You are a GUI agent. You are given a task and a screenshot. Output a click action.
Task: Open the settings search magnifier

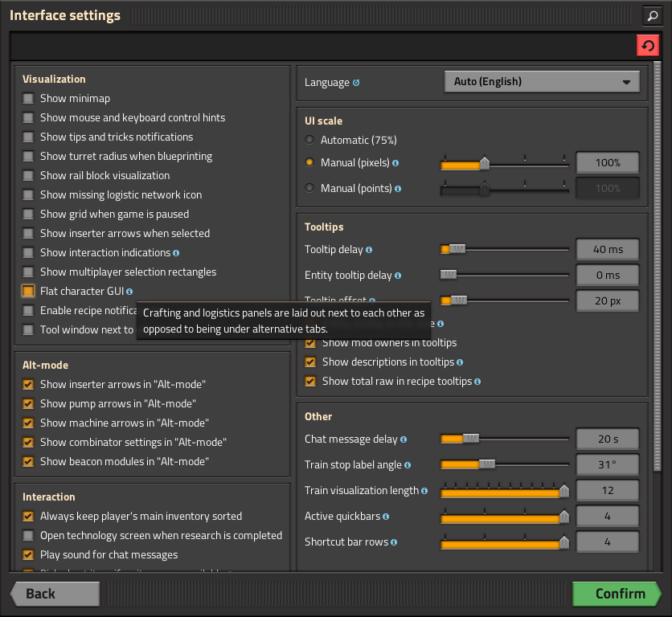click(652, 16)
